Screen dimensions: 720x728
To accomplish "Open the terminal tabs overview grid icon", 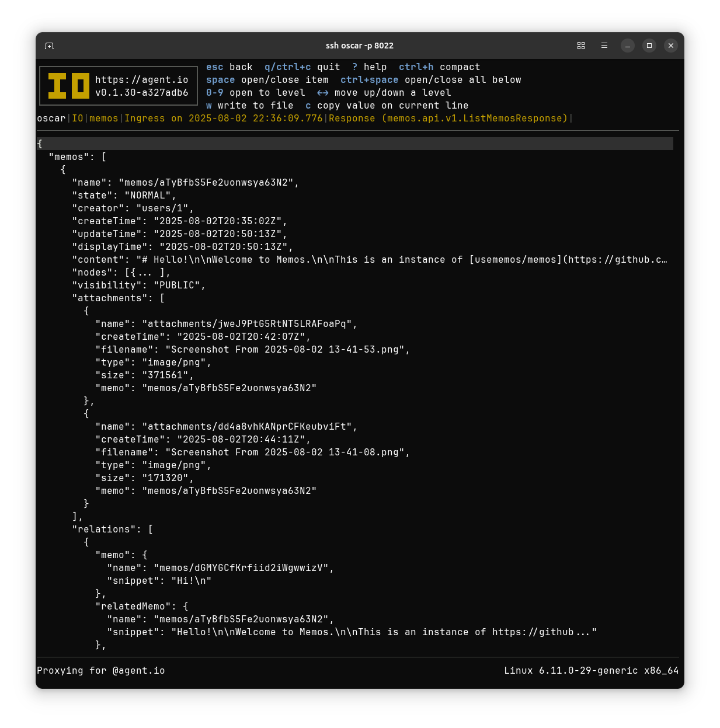I will point(581,46).
